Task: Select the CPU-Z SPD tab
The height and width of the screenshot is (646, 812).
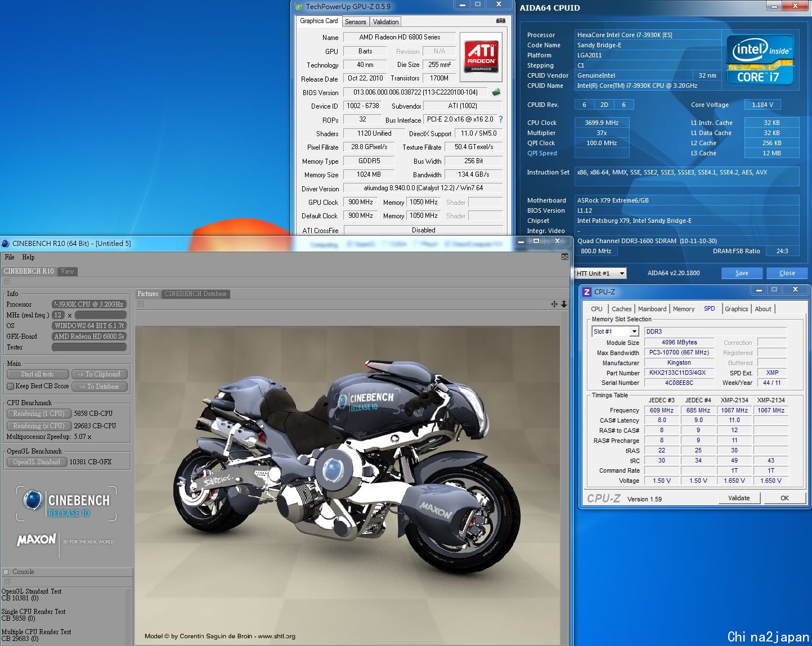Action: point(710,308)
